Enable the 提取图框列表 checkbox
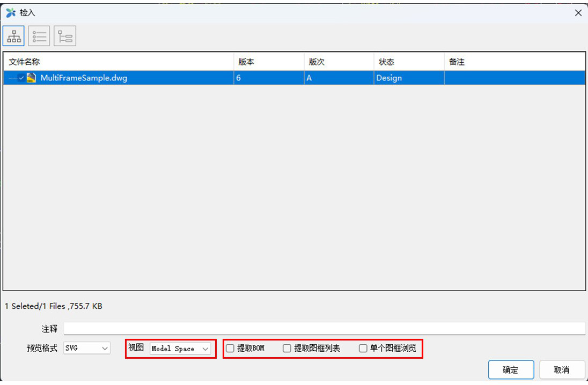The image size is (588, 385). click(x=287, y=349)
